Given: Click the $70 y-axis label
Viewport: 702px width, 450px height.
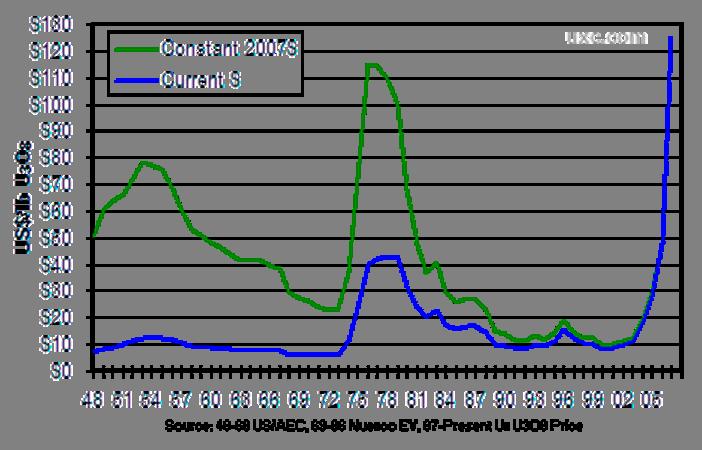Looking at the screenshot, I should [56, 184].
